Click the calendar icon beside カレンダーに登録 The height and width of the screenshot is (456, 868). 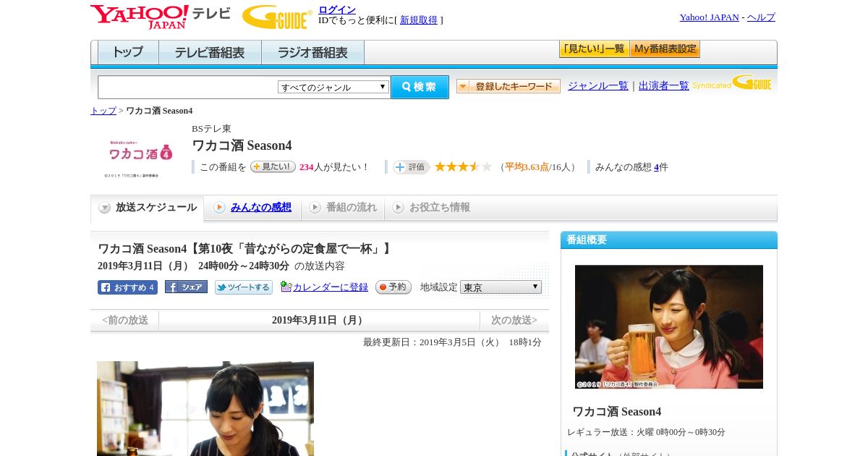(x=286, y=287)
